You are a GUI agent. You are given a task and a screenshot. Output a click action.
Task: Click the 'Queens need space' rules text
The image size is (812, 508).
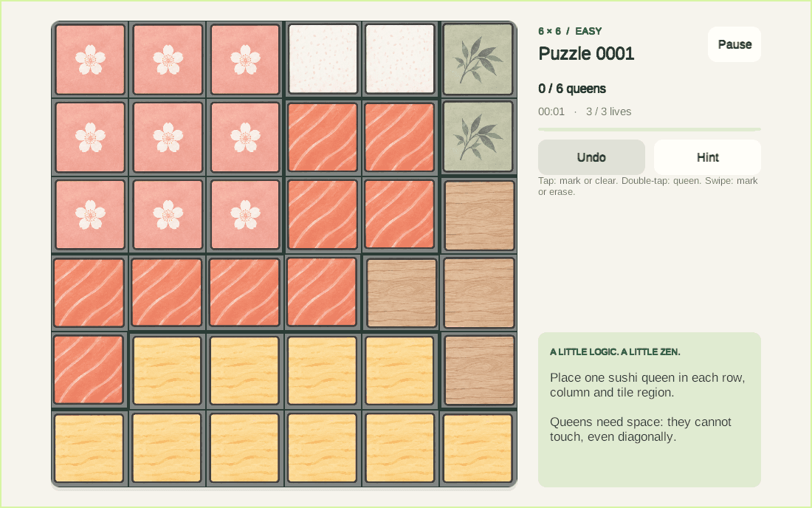pos(641,429)
